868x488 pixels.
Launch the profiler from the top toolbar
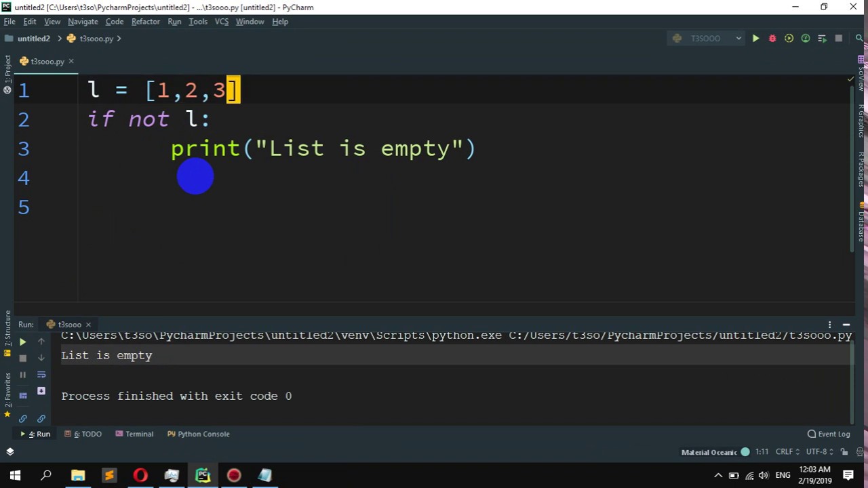click(806, 39)
